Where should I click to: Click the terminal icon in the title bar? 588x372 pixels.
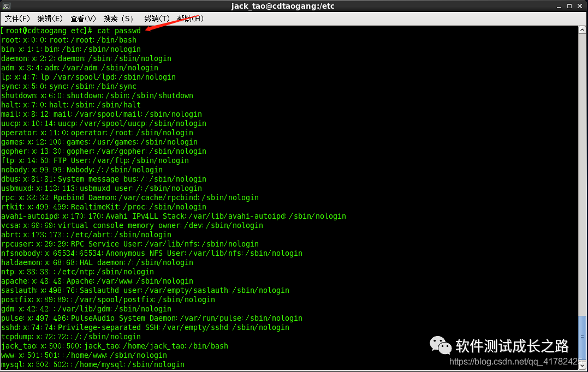pos(7,6)
